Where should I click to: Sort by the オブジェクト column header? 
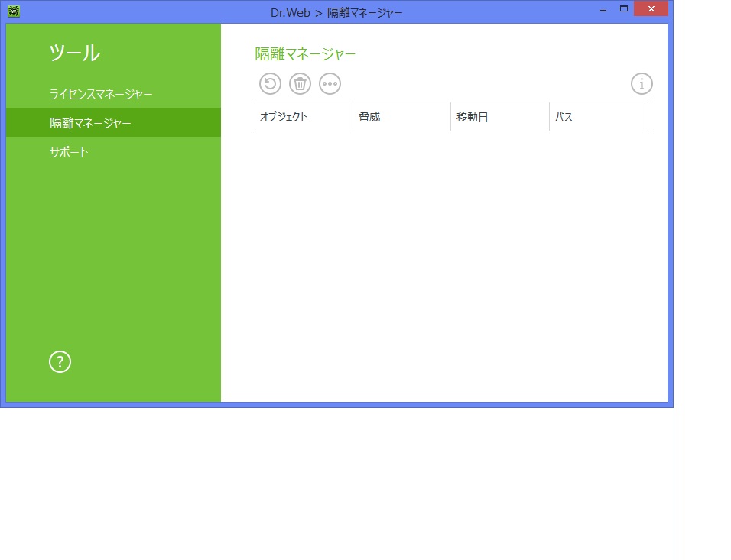pyautogui.click(x=303, y=117)
